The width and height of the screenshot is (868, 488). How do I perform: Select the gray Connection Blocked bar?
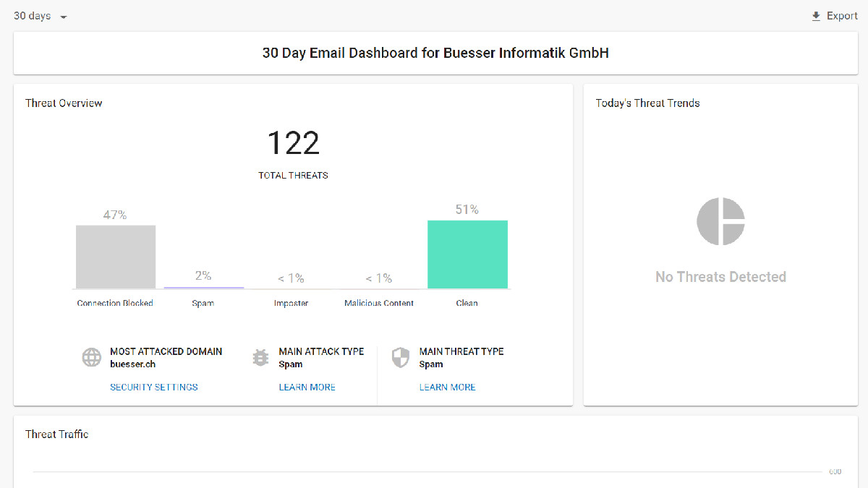(x=116, y=257)
